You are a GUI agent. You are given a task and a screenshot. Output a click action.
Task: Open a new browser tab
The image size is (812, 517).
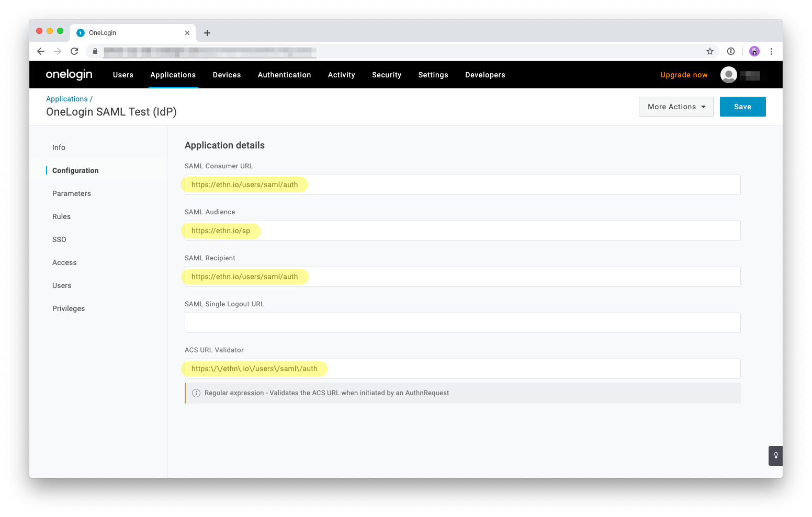pos(207,33)
